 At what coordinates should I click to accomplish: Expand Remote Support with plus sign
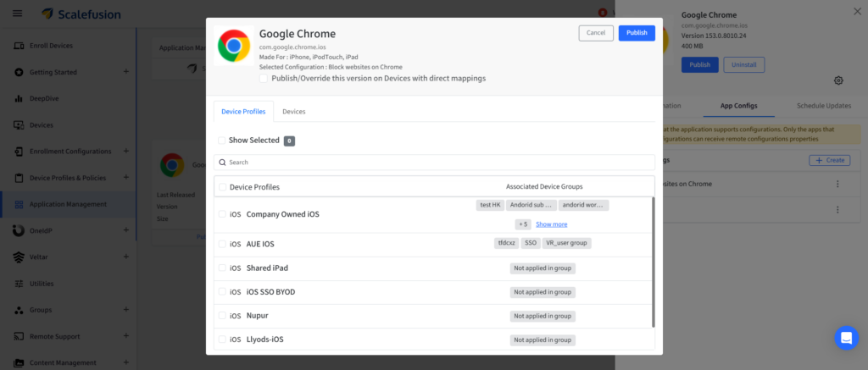tap(125, 336)
